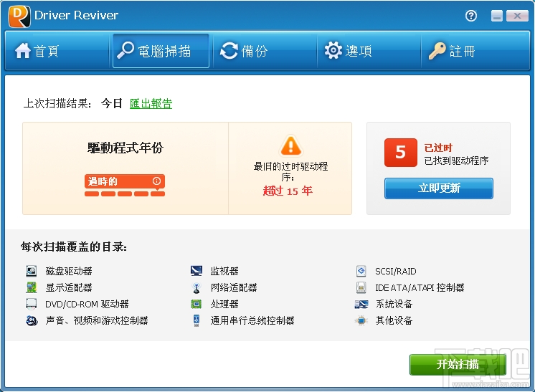Click the Driver Reviver logo icon
535x392 pixels.
[19, 16]
